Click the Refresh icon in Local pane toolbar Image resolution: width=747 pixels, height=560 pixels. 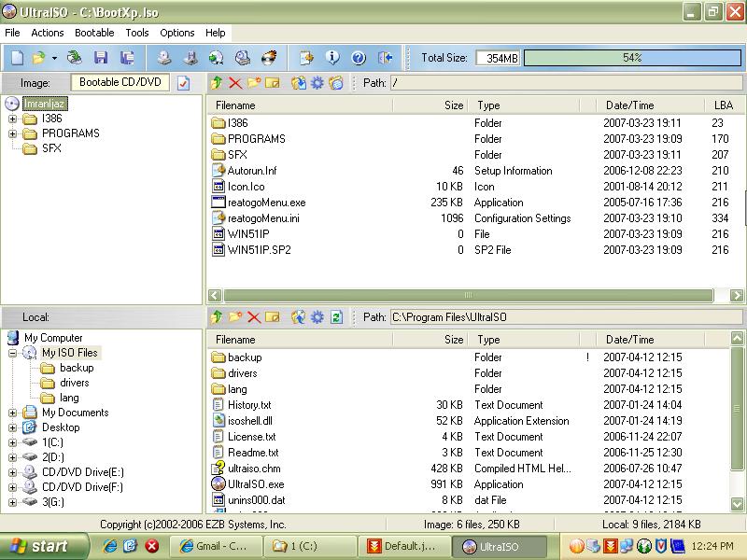tap(336, 317)
